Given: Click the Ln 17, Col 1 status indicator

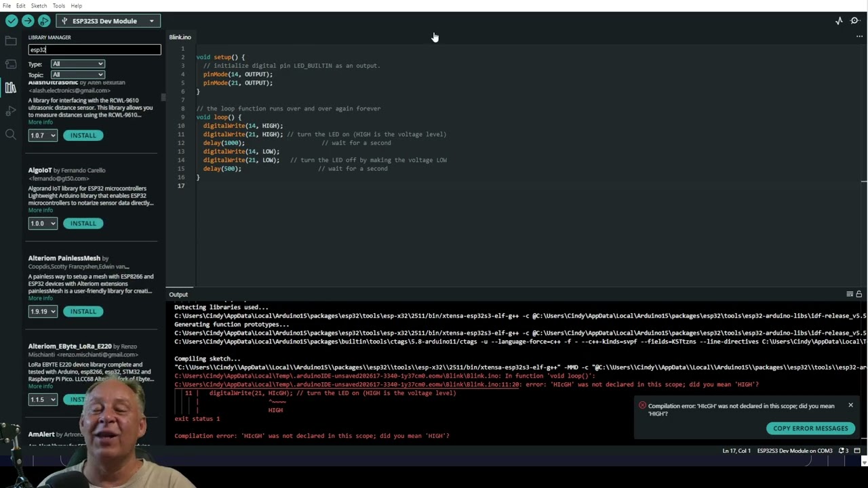Looking at the screenshot, I should click(735, 451).
